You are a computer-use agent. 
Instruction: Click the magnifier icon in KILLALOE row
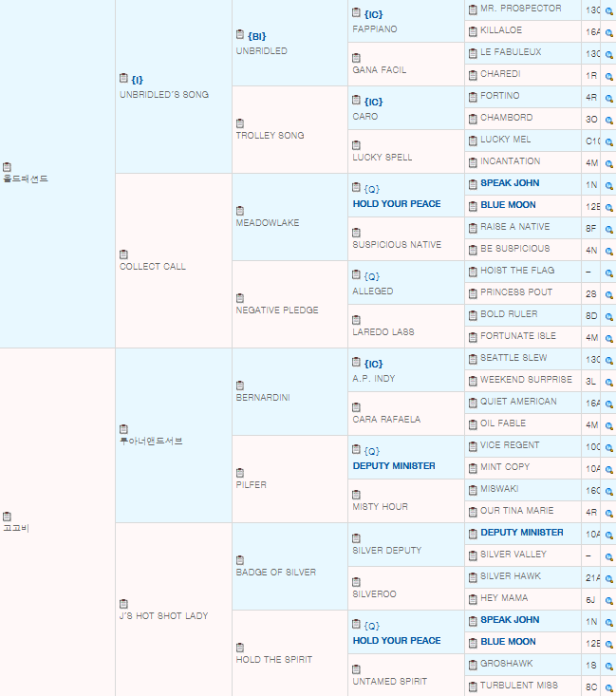pyautogui.click(x=608, y=31)
